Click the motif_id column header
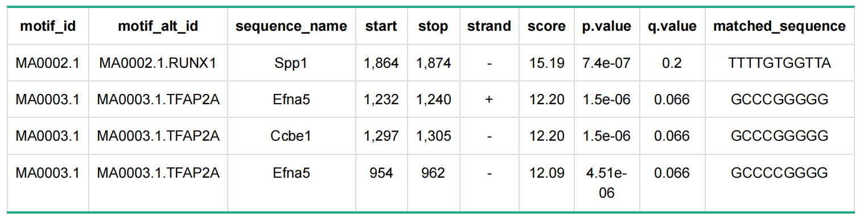Viewport: 868px width, 221px height. pyautogui.click(x=47, y=26)
